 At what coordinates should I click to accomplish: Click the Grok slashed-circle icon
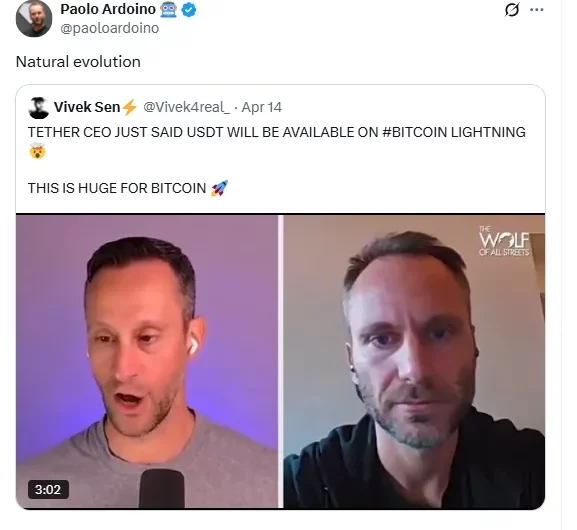coord(512,10)
